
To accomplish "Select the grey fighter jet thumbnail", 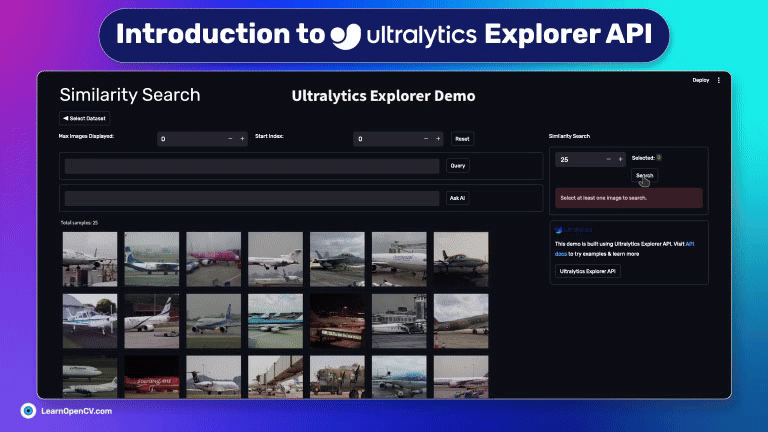I will [x=337, y=259].
